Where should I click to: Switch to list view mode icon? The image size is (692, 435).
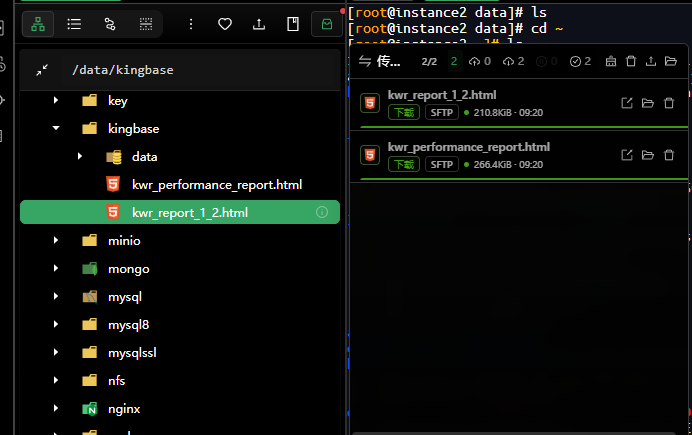pos(74,24)
